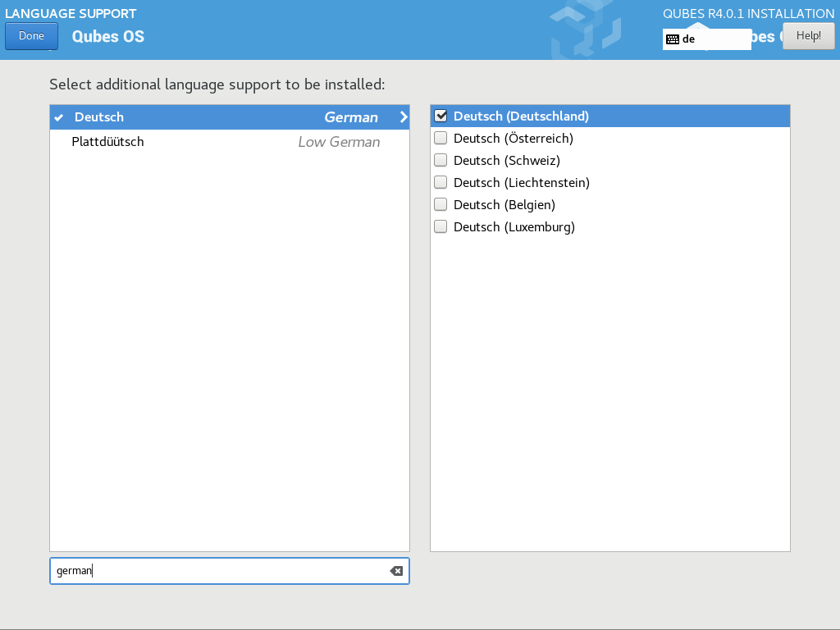Open the "de" keyboard layout switcher
This screenshot has width=840, height=630.
707,39
